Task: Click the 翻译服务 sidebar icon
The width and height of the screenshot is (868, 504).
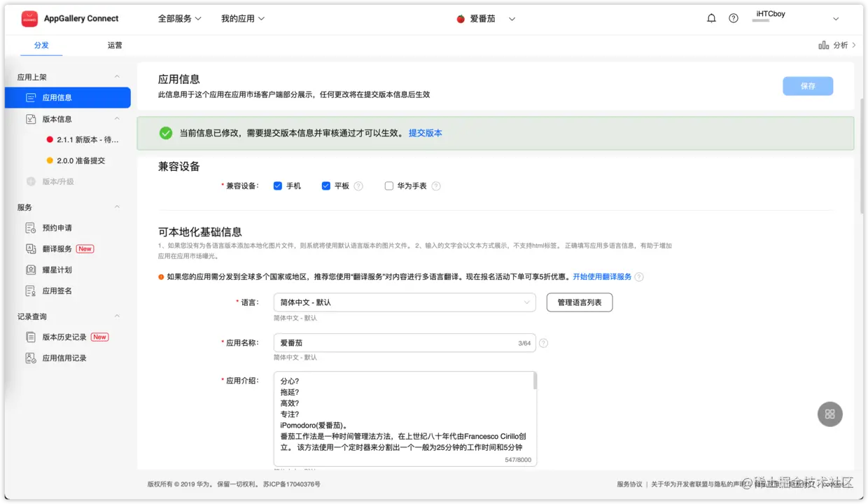Action: [31, 249]
